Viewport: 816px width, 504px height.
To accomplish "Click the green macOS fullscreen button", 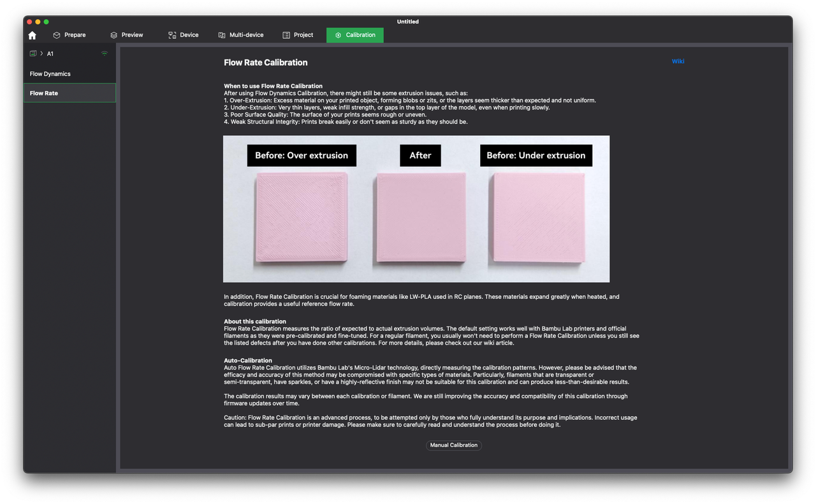I will (47, 22).
